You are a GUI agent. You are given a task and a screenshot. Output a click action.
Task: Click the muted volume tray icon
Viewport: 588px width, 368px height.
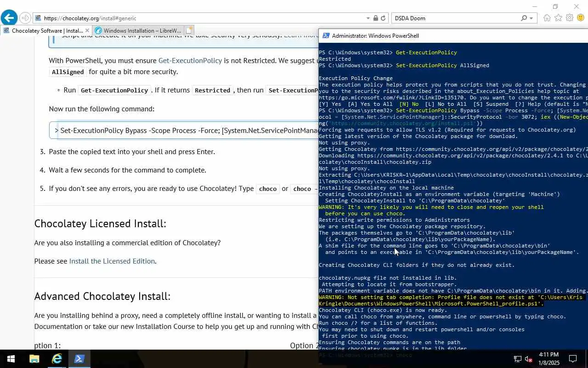coord(528,359)
